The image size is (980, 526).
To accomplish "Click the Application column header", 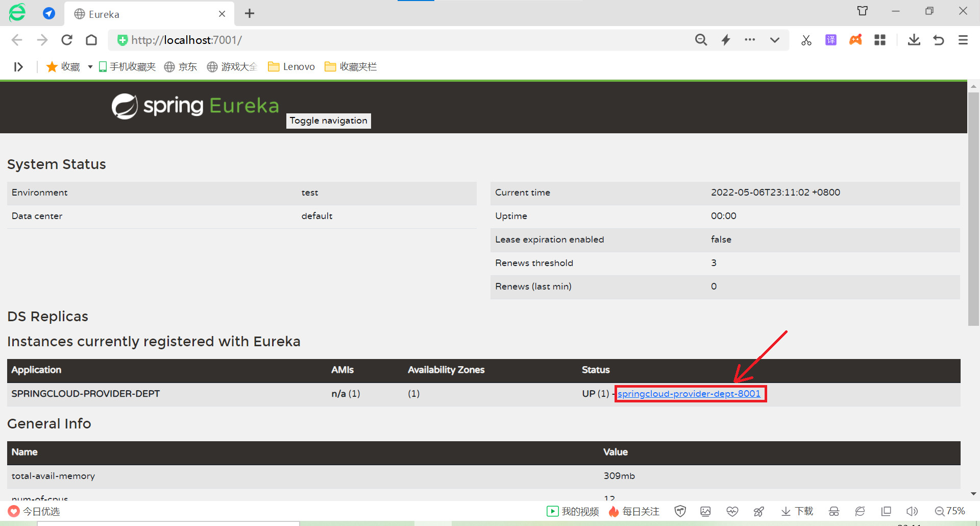I will point(36,370).
